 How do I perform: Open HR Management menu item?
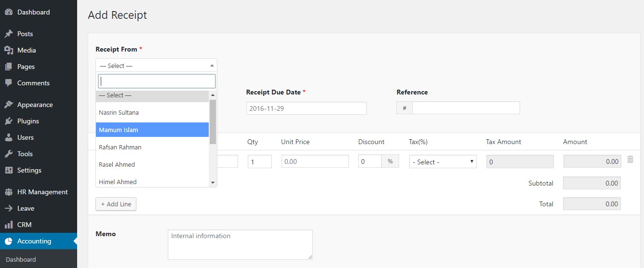click(x=39, y=192)
